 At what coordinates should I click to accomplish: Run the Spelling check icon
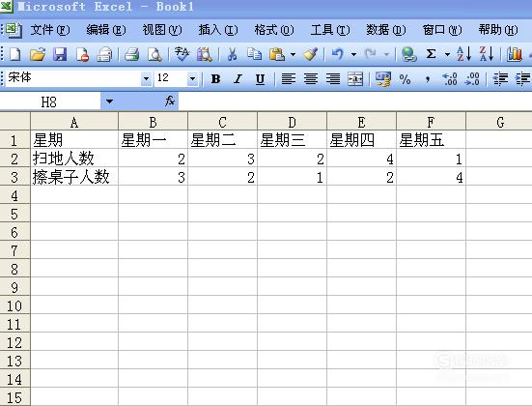[182, 54]
